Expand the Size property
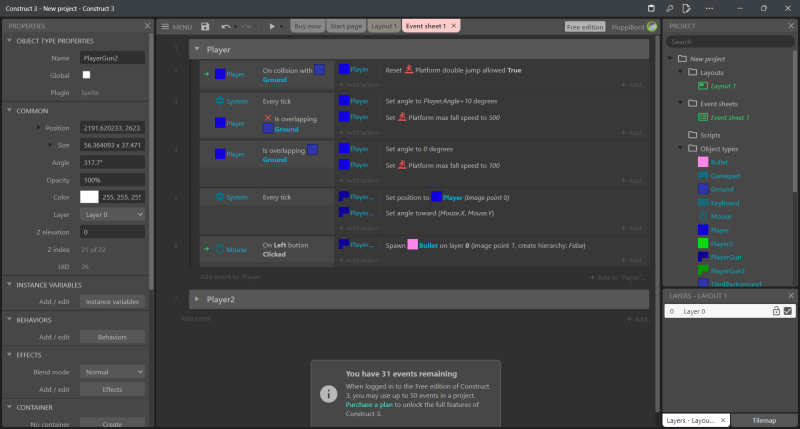800x429 pixels. (50, 145)
